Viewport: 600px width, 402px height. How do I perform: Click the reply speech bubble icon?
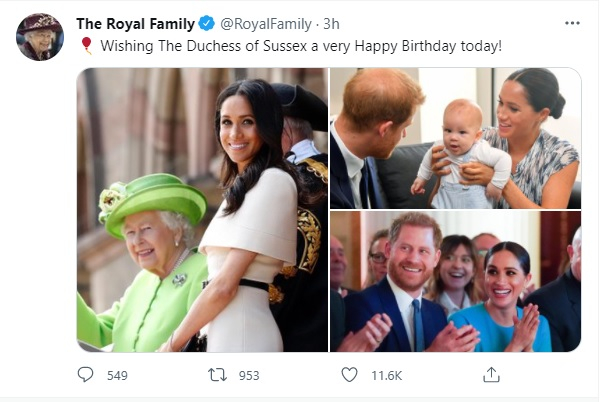coord(86,375)
